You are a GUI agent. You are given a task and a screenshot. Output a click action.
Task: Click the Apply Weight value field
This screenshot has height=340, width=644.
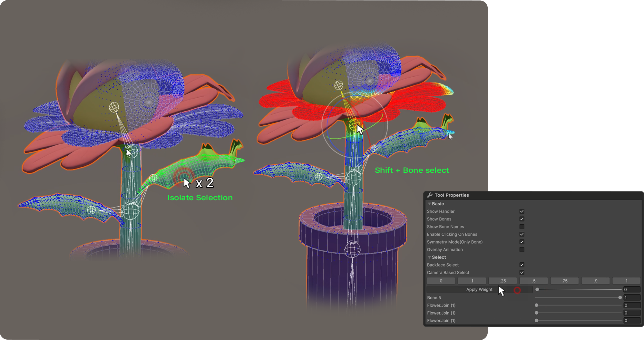632,289
